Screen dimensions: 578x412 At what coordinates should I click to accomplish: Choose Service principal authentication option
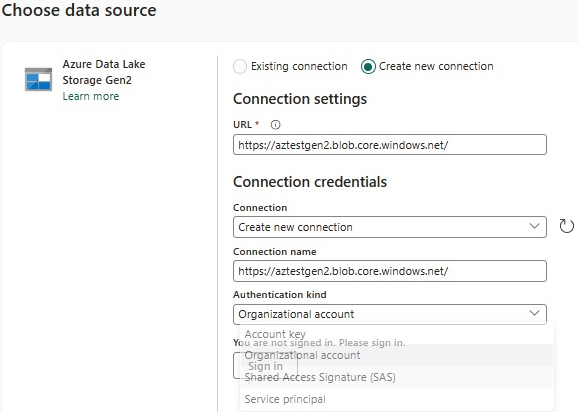[396, 399]
